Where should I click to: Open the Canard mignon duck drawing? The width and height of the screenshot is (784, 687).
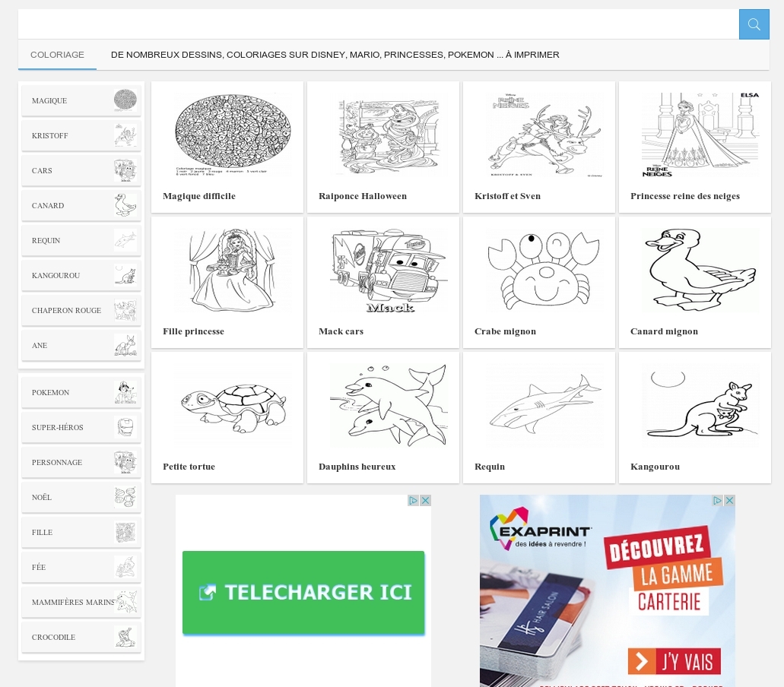700,270
